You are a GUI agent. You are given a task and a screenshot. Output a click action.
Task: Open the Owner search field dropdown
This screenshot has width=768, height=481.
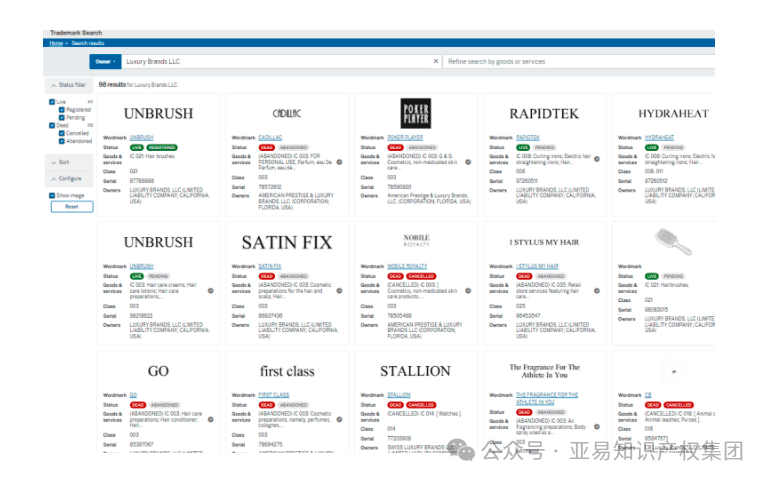105,62
